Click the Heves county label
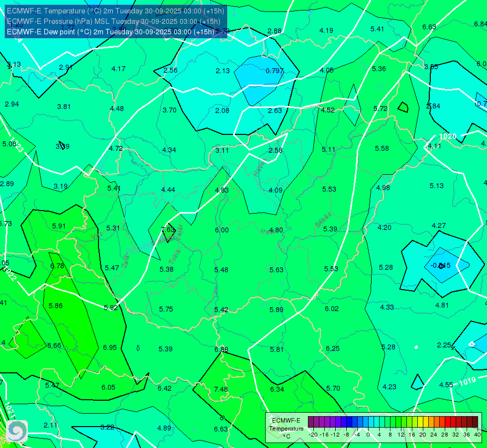487x448 pixels. point(259,169)
